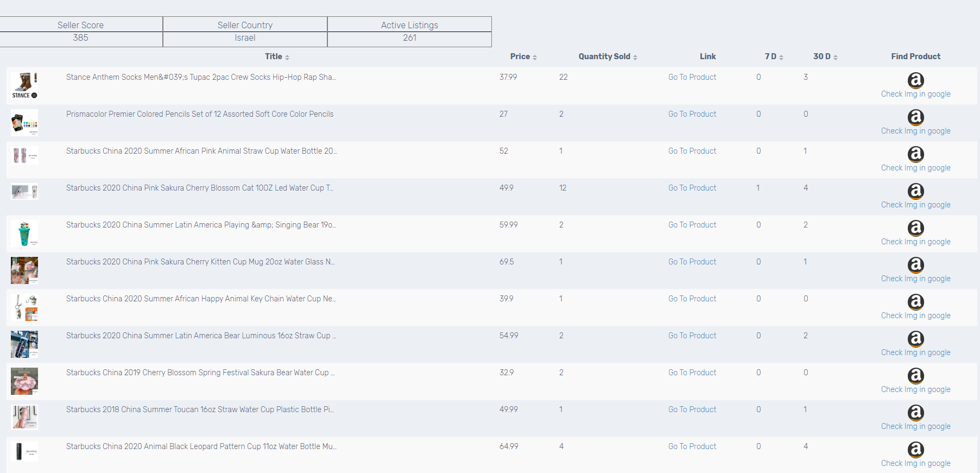Open Black Leopard Pattern Cup thumbnail
Screen dimensions: 980x473
(24, 451)
